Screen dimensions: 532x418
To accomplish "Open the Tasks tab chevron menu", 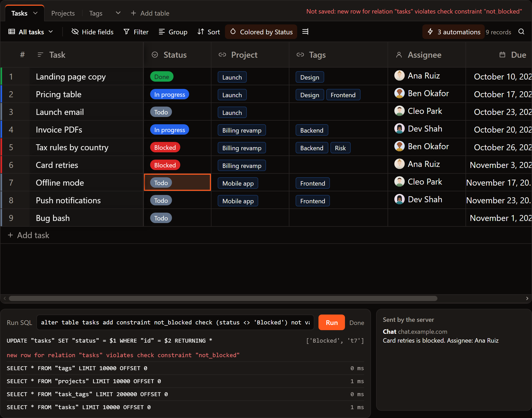I will (x=36, y=13).
